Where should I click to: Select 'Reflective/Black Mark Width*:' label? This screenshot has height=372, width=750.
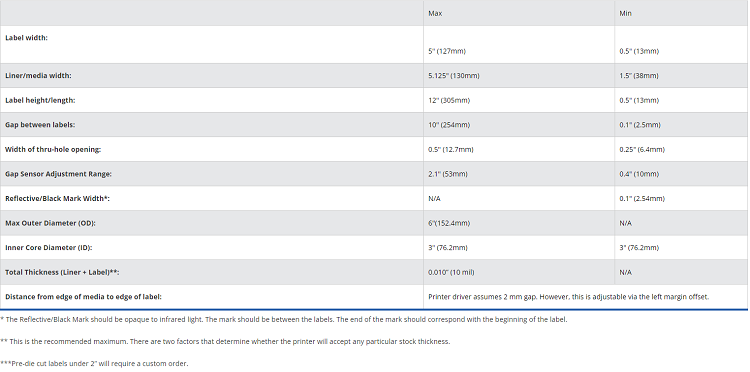point(57,198)
